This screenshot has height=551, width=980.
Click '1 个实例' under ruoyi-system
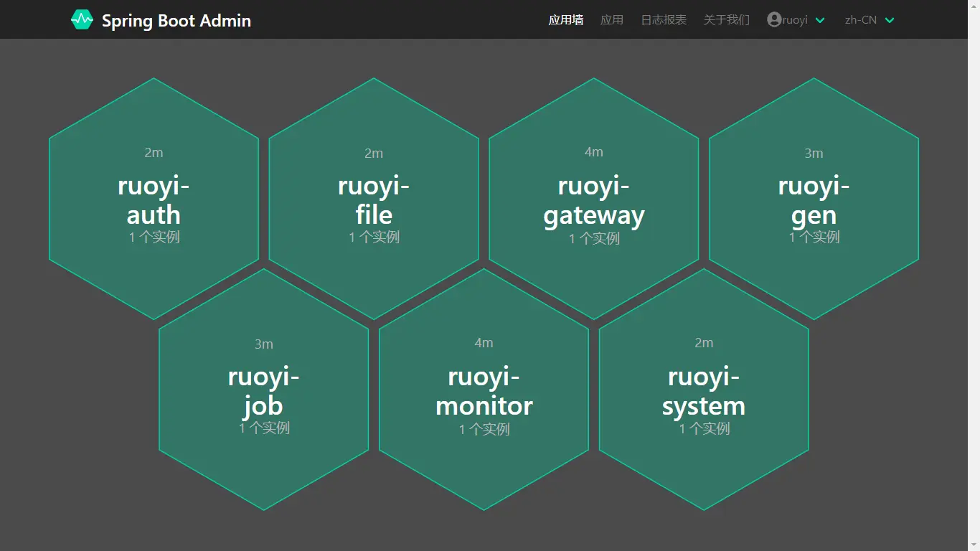(704, 428)
